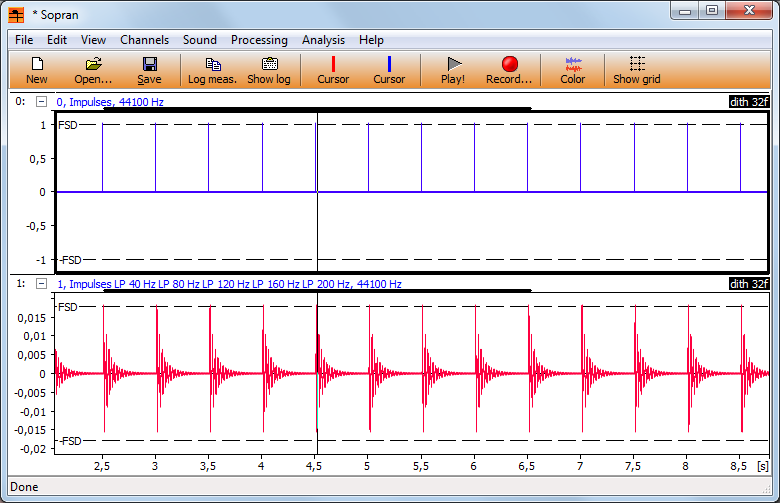Save the file using the Save icon
Screen dimensions: 780x503
click(x=149, y=69)
